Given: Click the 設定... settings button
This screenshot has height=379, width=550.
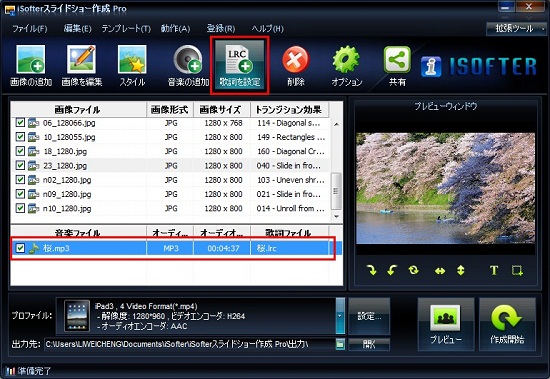Looking at the screenshot, I should click(x=369, y=316).
